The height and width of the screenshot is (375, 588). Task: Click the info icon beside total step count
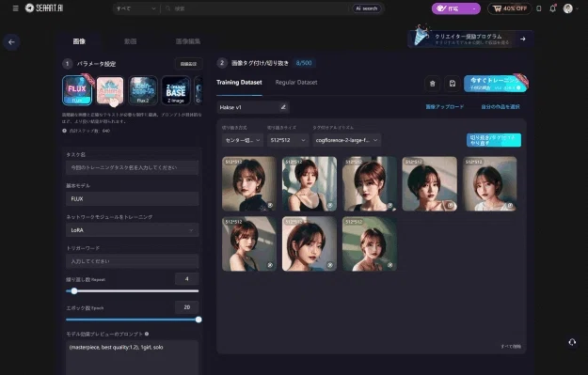click(64, 131)
